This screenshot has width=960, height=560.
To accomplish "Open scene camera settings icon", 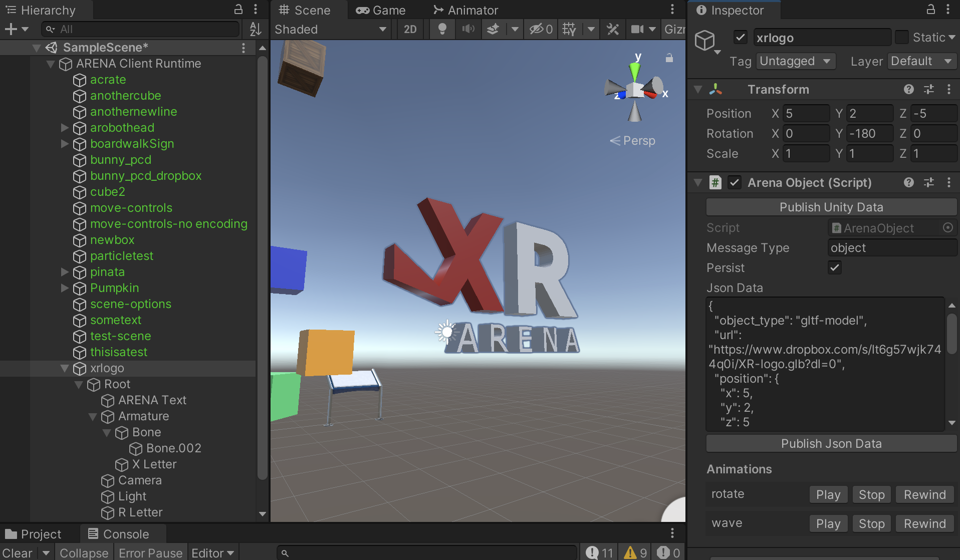I will pos(637,29).
